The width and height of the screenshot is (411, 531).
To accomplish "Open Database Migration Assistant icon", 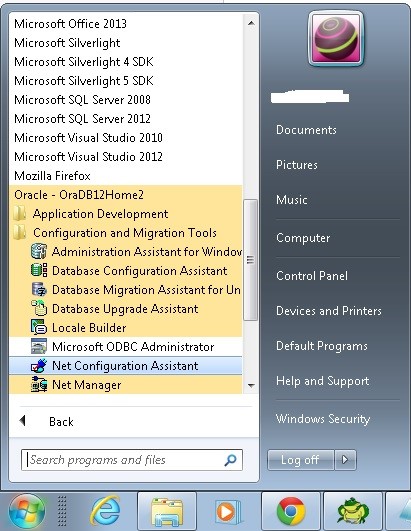I will 39,290.
